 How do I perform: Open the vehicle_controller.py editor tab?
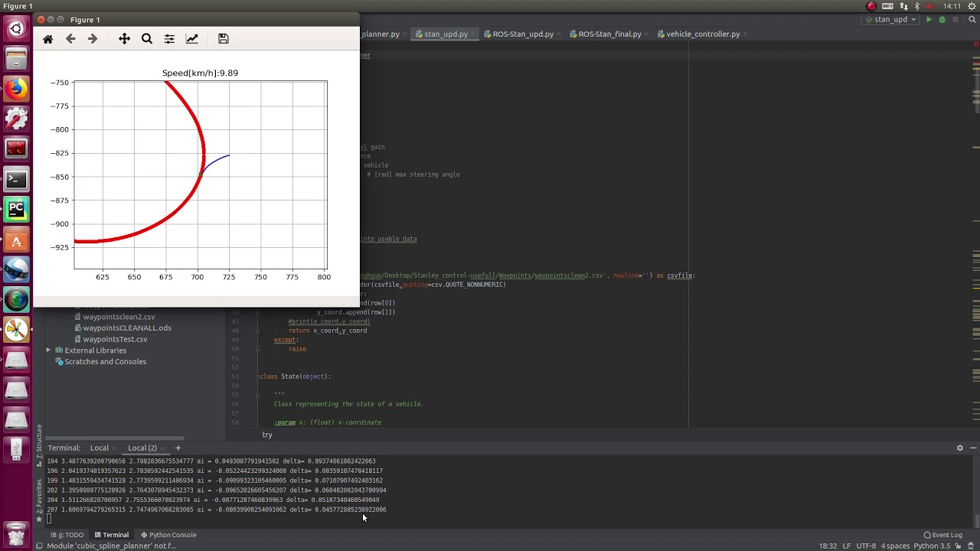[703, 34]
